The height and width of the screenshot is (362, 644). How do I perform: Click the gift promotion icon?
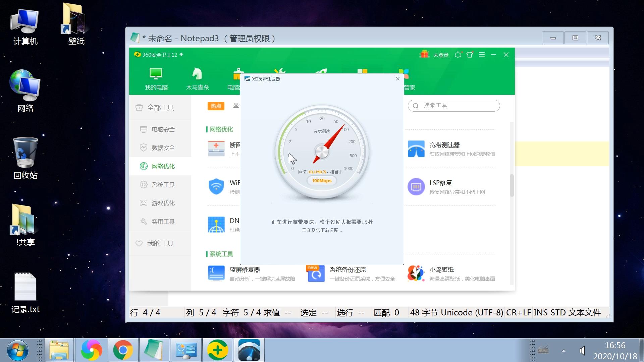pyautogui.click(x=425, y=54)
